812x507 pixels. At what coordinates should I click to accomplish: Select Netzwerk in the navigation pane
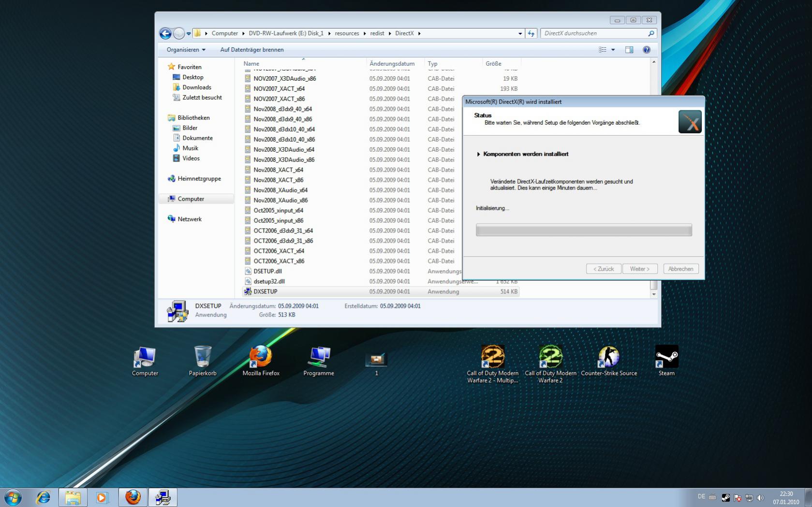point(190,219)
